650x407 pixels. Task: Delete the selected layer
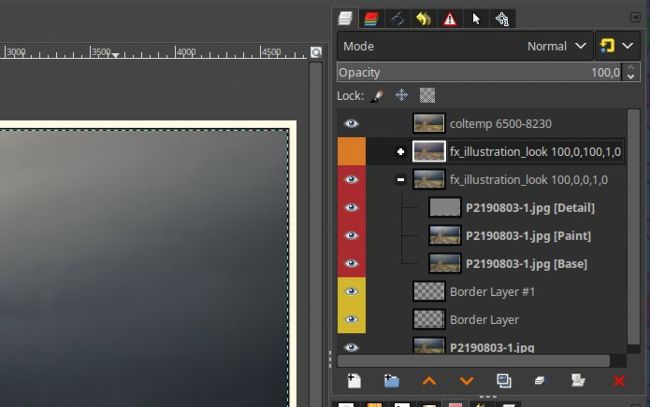pos(618,381)
